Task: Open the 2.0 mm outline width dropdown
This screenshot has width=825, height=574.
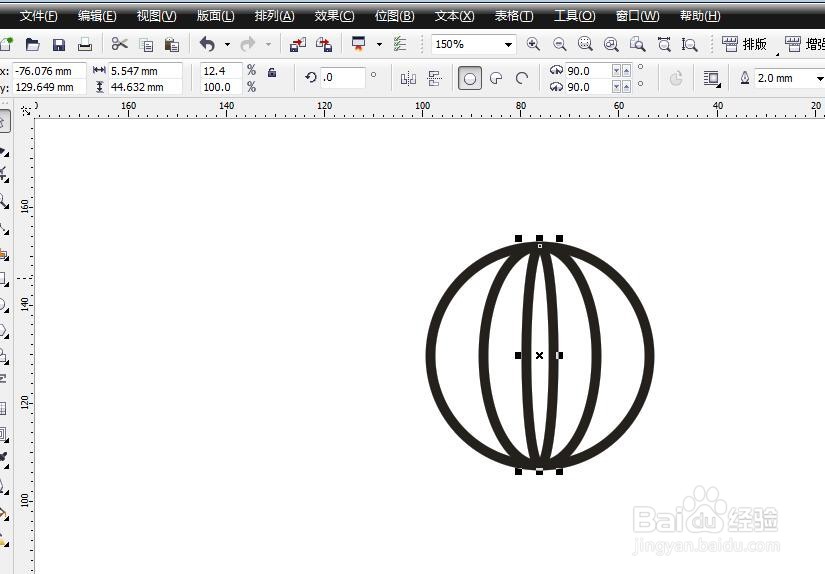Action: pyautogui.click(x=819, y=78)
